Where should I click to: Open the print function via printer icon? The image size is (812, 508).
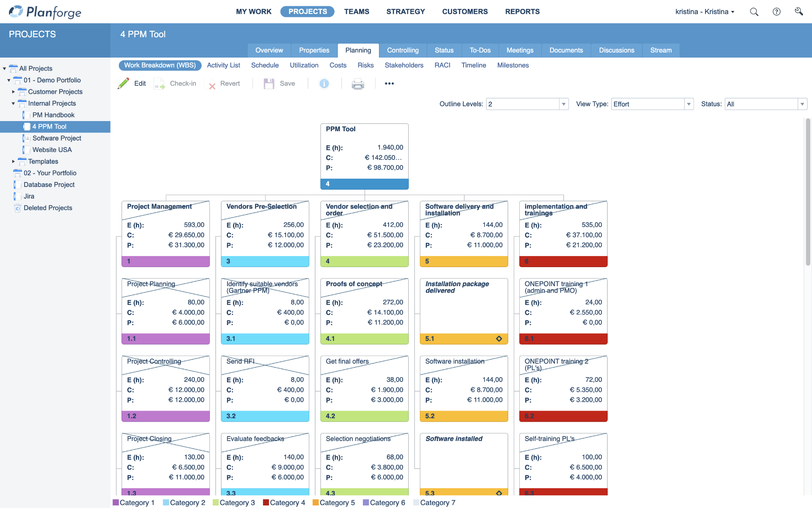(x=358, y=84)
